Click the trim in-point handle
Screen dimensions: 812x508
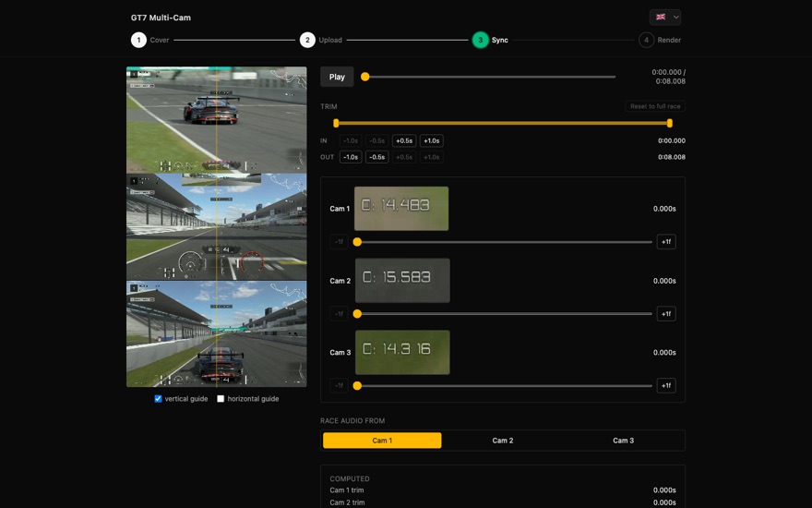(x=336, y=124)
